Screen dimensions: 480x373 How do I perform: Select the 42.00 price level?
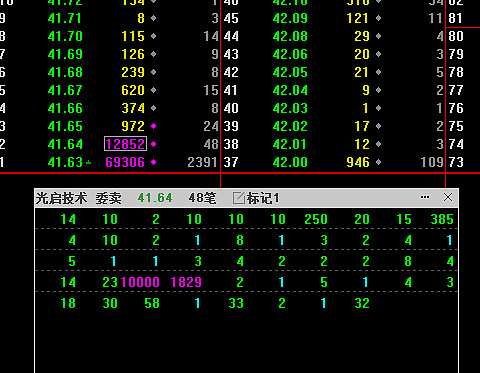pyautogui.click(x=290, y=162)
